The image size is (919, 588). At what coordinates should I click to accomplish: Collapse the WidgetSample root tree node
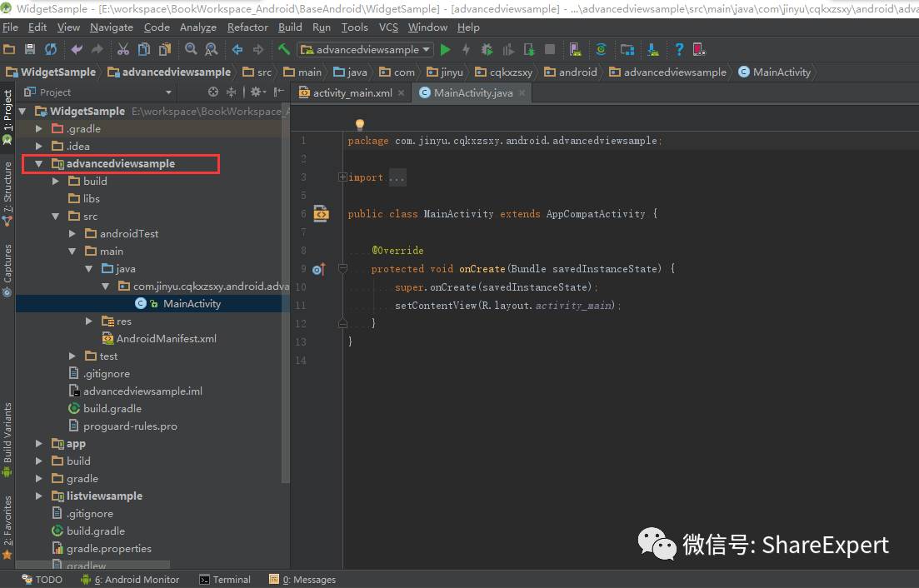coord(22,112)
